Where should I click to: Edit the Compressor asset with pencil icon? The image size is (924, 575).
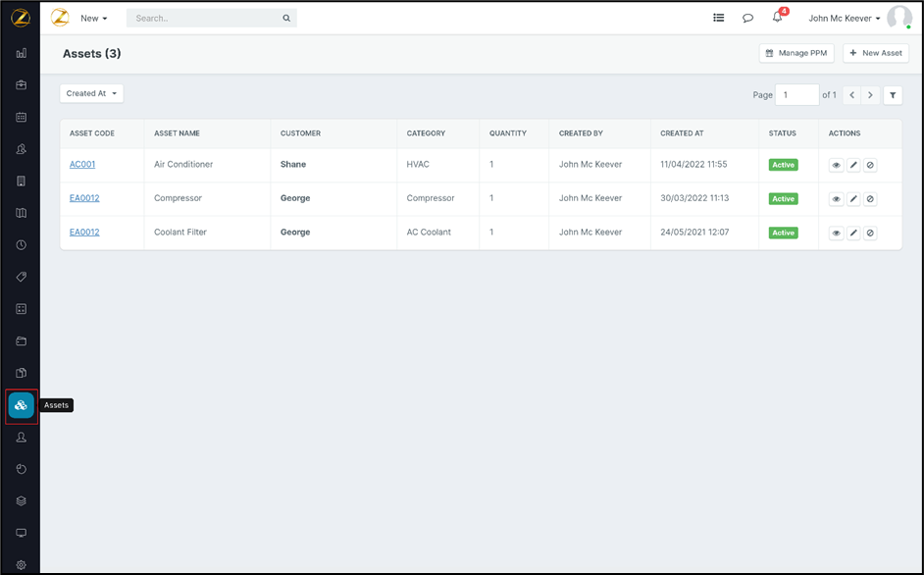coord(853,199)
